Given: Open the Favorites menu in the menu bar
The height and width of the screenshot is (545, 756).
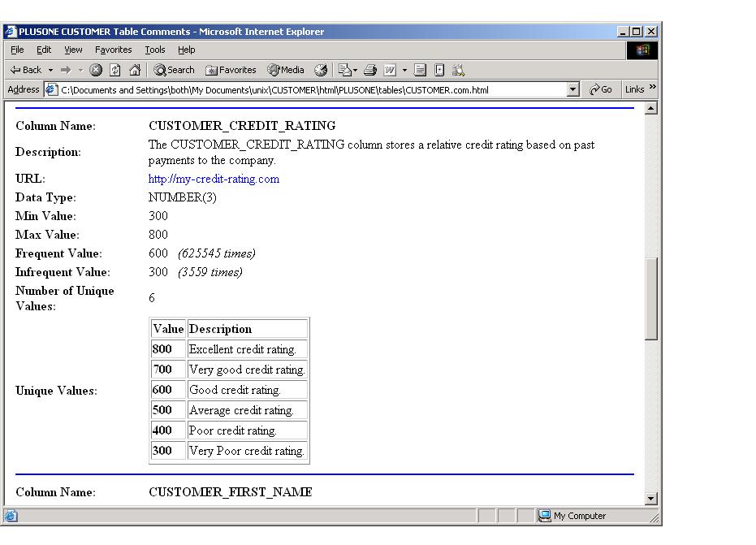Looking at the screenshot, I should coord(114,50).
